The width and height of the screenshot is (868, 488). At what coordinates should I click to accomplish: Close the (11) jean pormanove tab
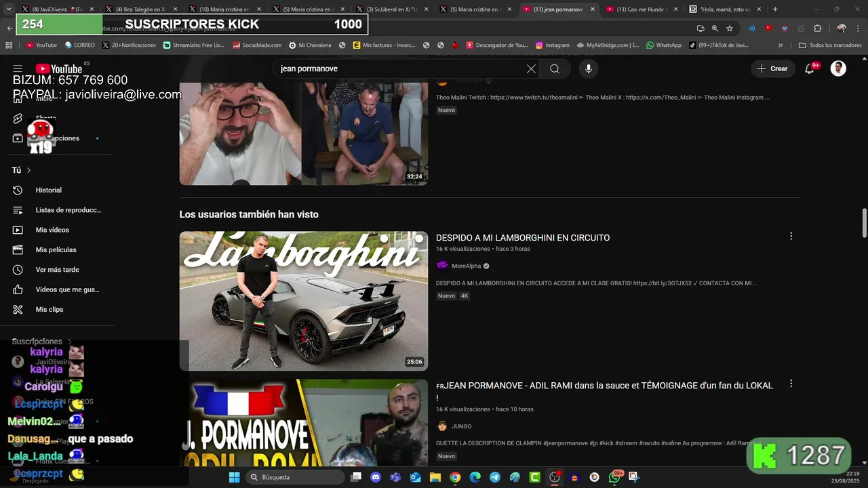(x=593, y=9)
